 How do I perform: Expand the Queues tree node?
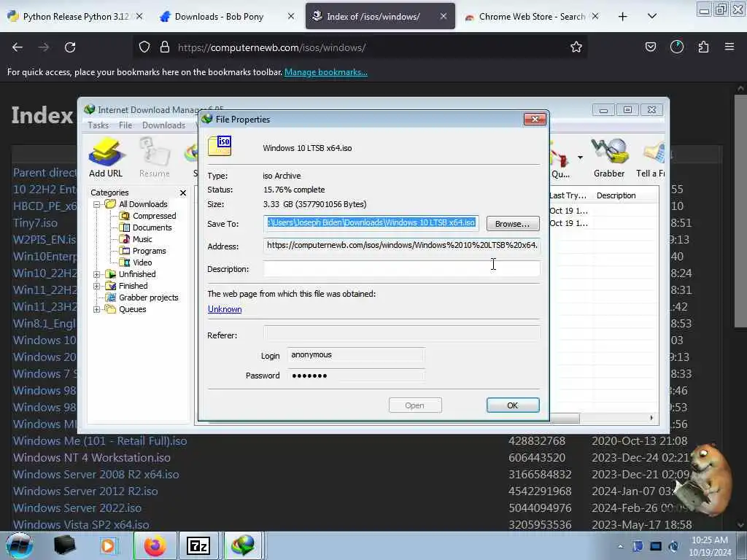click(97, 309)
